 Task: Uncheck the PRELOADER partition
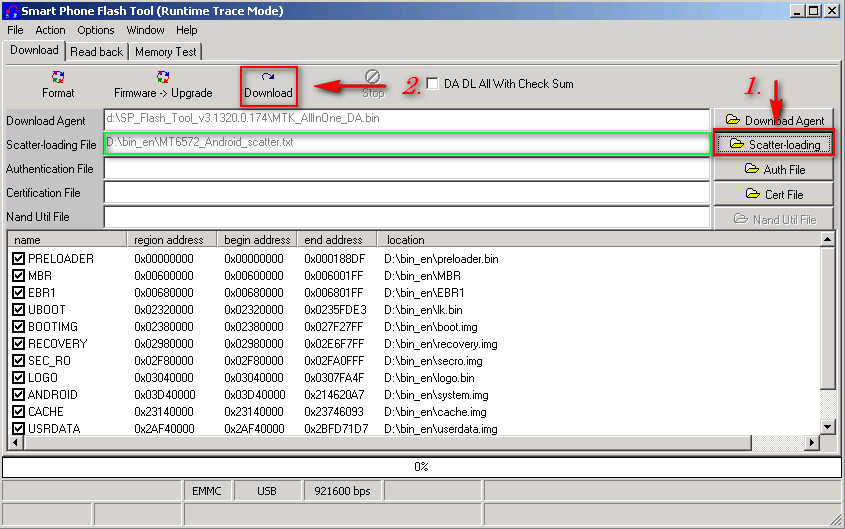[x=18, y=259]
